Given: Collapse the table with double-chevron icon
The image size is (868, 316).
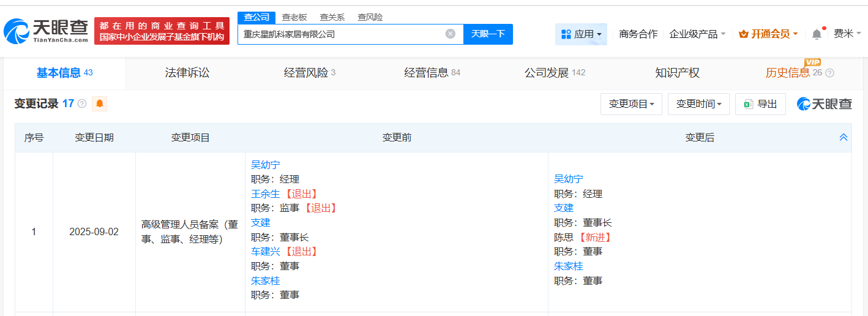Looking at the screenshot, I should [844, 138].
